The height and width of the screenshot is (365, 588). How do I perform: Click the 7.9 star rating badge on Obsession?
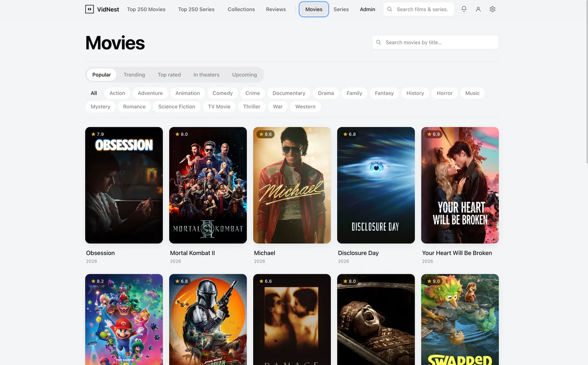[x=97, y=134]
